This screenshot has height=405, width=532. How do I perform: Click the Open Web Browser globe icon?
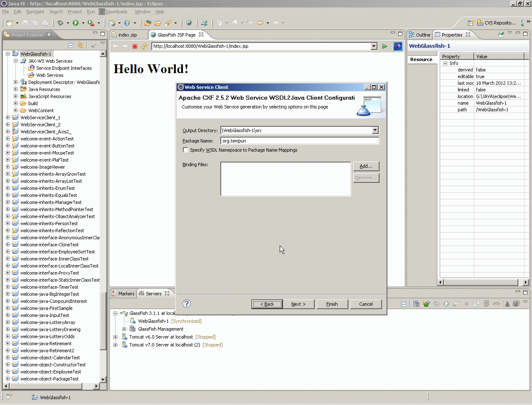tap(189, 23)
